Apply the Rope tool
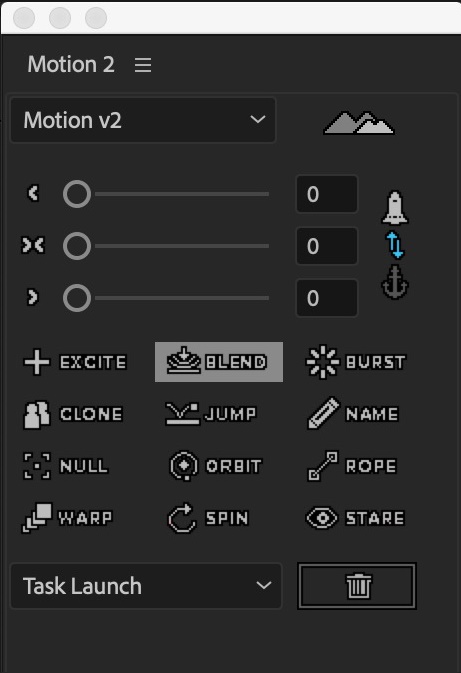 pyautogui.click(x=352, y=466)
